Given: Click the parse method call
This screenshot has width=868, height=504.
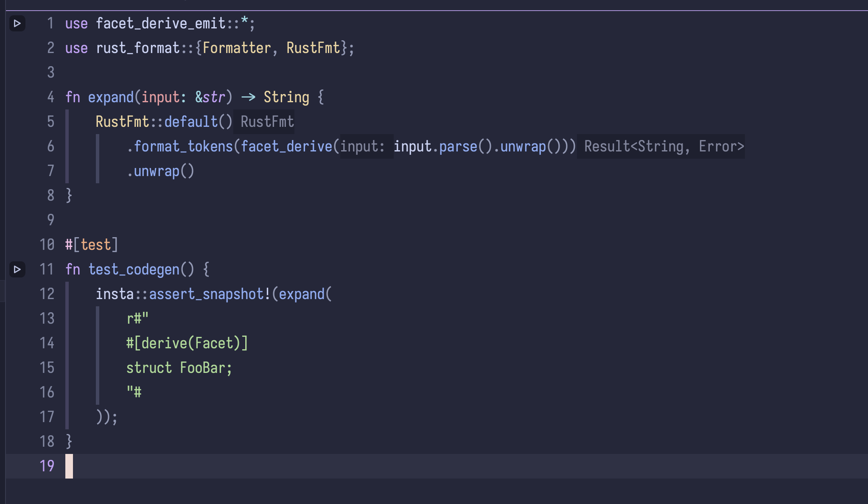Looking at the screenshot, I should pos(458,147).
